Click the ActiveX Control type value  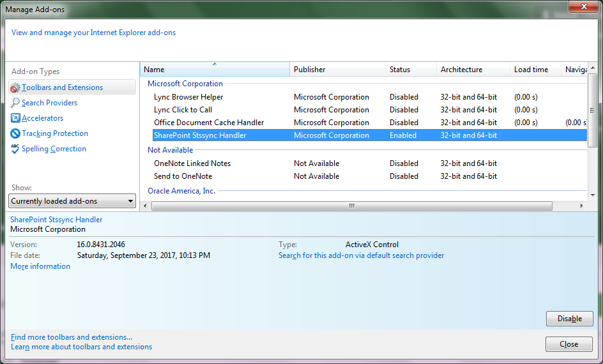(x=372, y=245)
